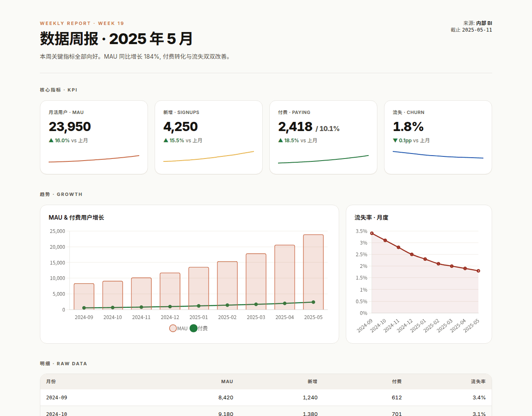Click the WEEKLY REPORT · WEEK 19 label

[x=82, y=23]
